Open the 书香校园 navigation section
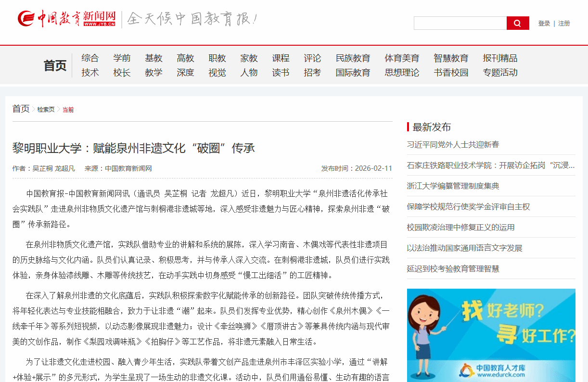 [450, 73]
